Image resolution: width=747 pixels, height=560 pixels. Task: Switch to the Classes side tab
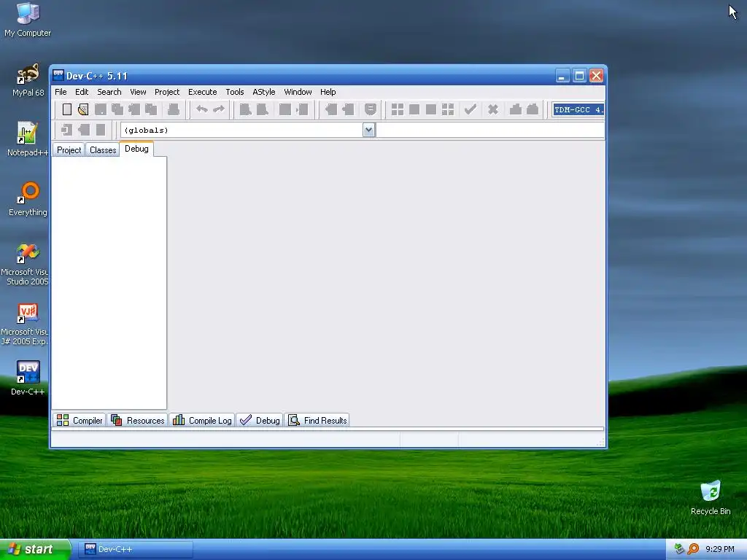(x=103, y=150)
